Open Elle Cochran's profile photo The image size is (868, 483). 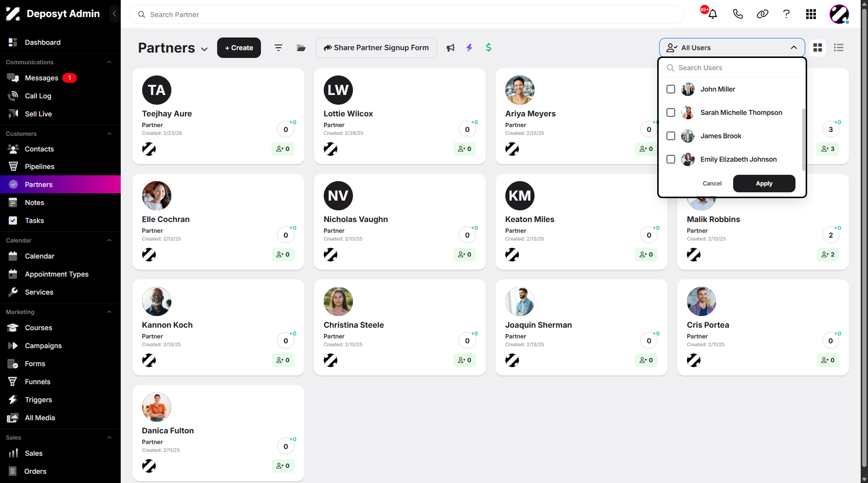coord(157,196)
